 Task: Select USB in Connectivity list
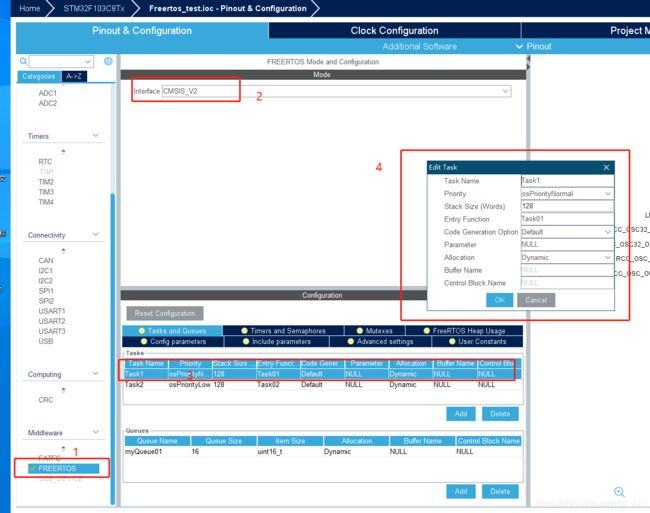click(46, 341)
